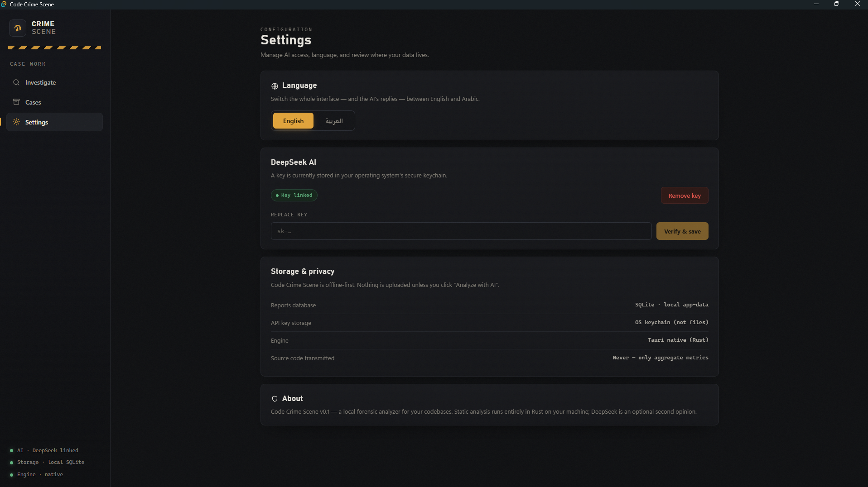
Task: Minimize the Code Crime Scene window
Action: pos(816,4)
